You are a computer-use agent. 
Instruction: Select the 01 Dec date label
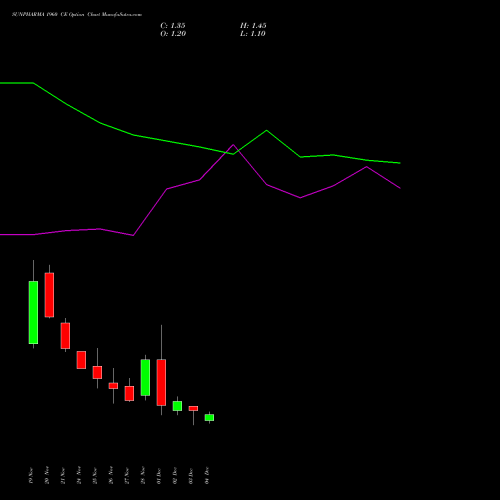click(159, 476)
